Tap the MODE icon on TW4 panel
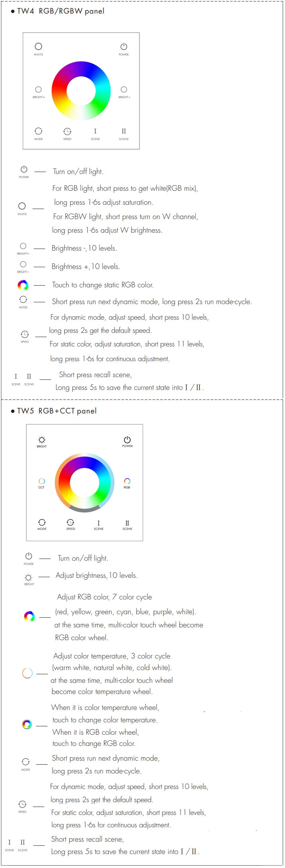 tap(38, 131)
